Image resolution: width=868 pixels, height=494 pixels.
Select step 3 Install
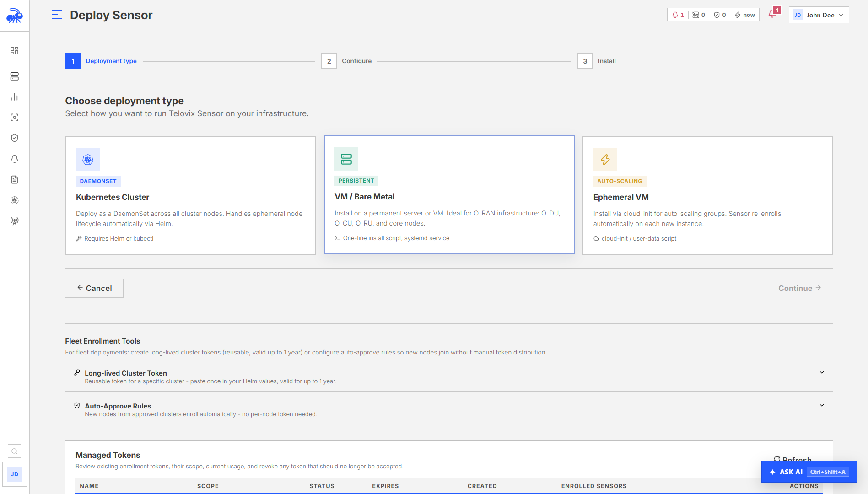[597, 61]
